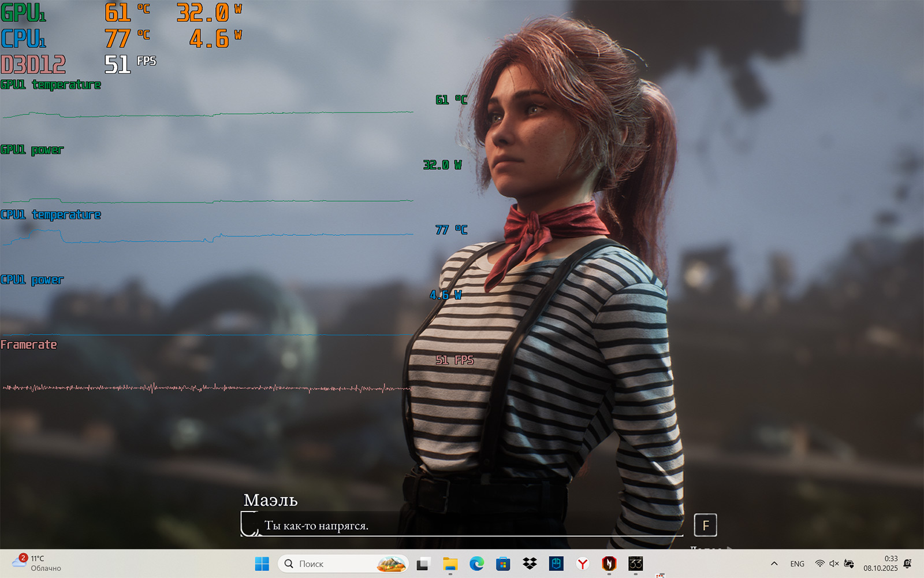Toggle the do-not-disturb notification bell

click(907, 564)
